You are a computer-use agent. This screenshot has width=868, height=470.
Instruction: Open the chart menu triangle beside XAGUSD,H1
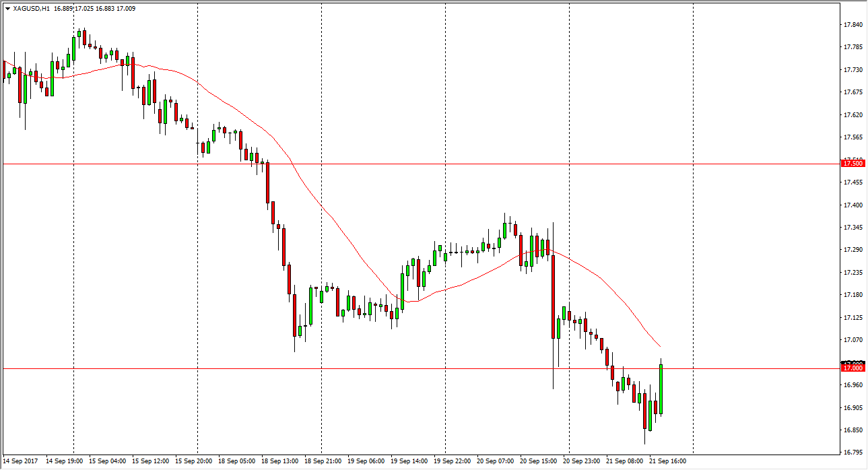pos(7,9)
